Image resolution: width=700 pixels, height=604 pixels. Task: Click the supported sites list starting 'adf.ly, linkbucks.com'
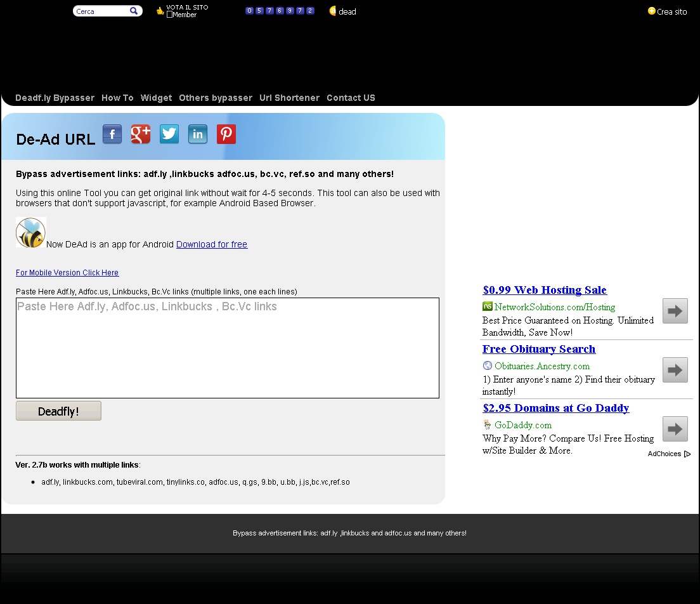[x=195, y=482]
